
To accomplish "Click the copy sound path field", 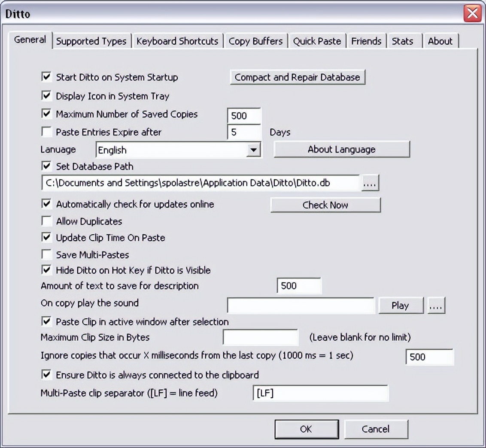I will coord(301,306).
